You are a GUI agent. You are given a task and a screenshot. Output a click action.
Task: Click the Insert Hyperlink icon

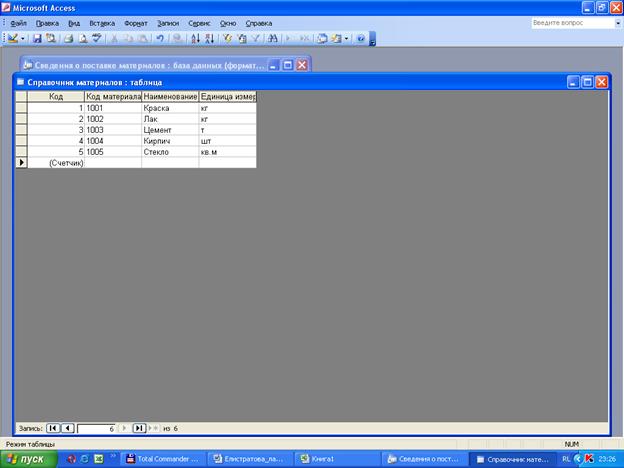tap(177, 38)
